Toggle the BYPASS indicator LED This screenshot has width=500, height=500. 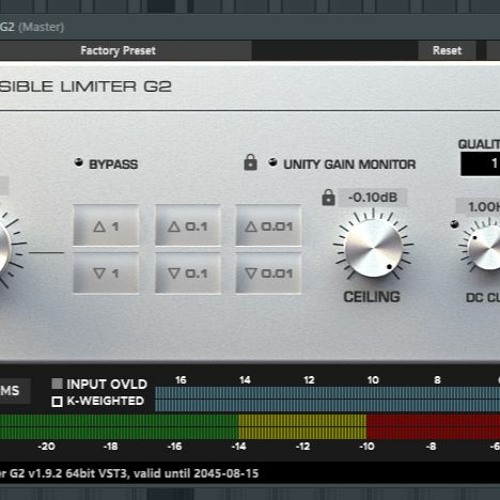coord(79,162)
